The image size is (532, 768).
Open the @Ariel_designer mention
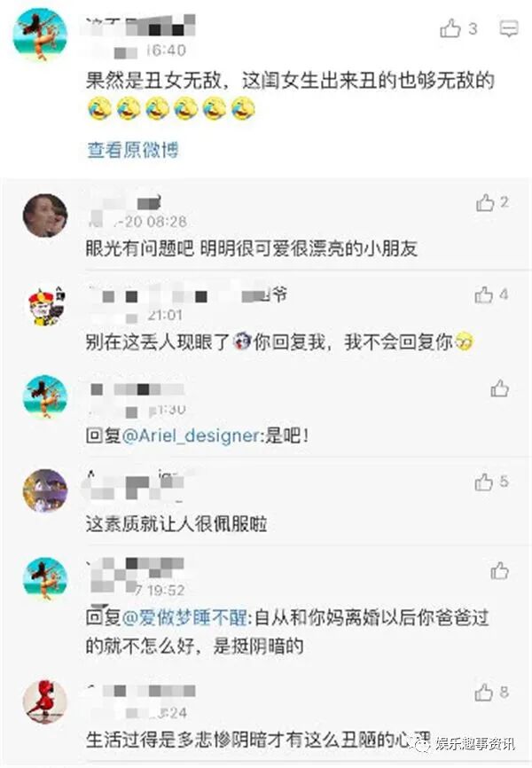point(191,435)
